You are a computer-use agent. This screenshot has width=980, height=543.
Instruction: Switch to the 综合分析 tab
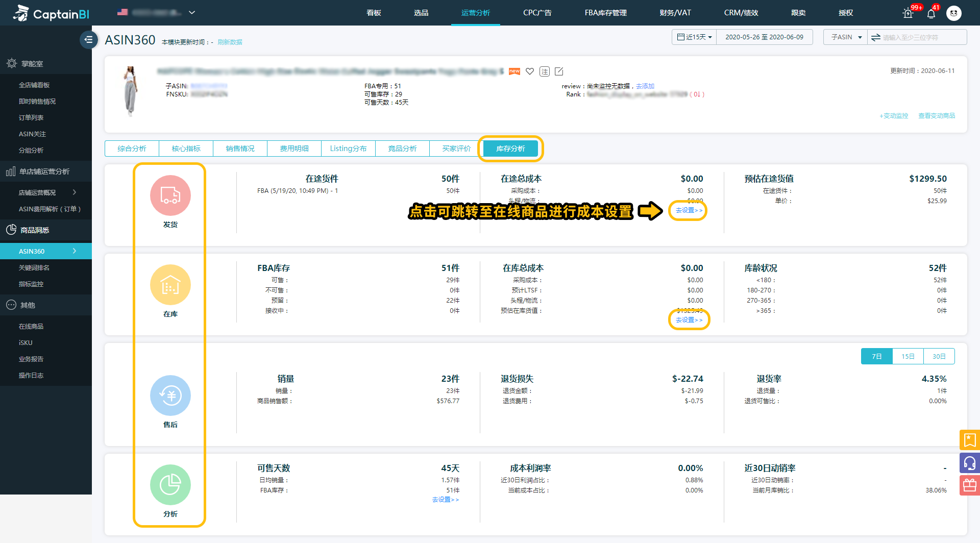click(x=132, y=149)
